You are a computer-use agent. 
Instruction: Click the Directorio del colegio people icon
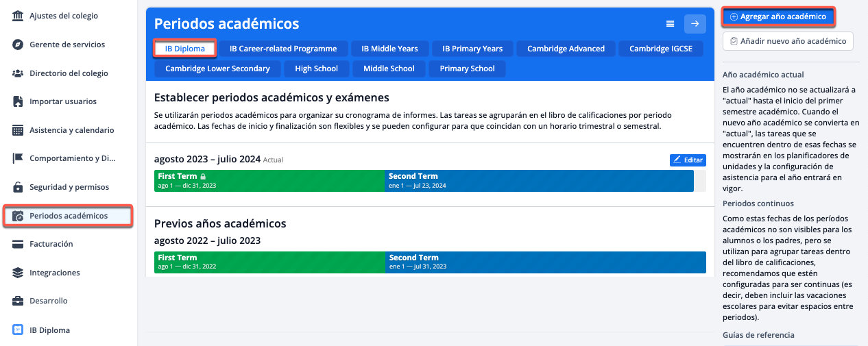coord(19,73)
